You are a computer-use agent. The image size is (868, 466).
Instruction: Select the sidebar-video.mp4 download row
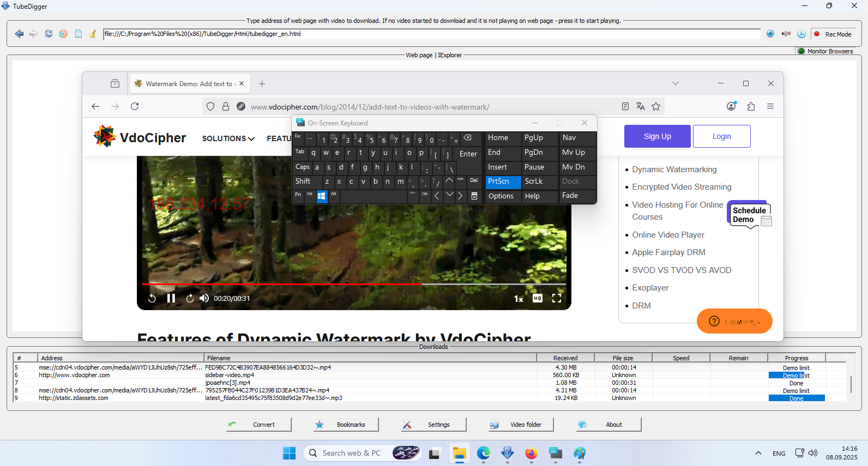coord(430,375)
